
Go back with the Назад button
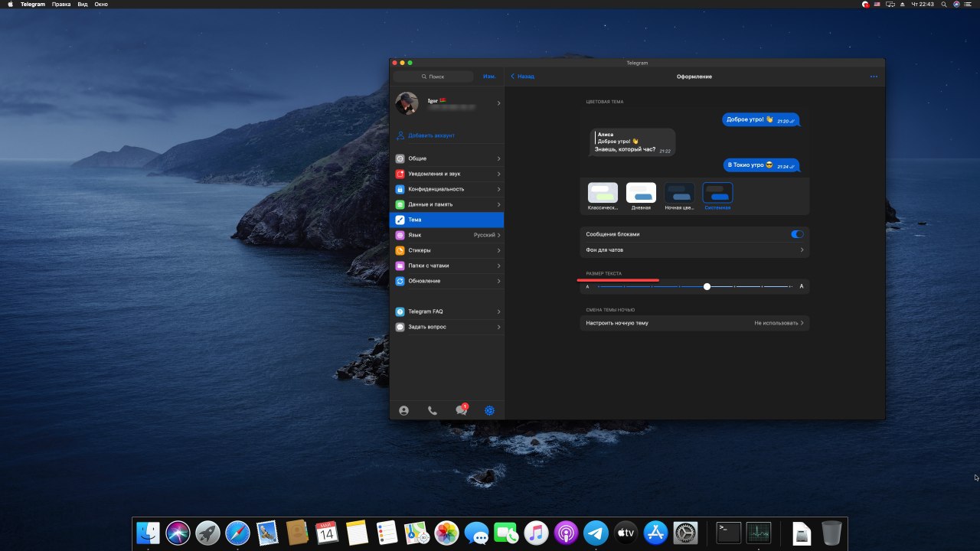click(523, 77)
